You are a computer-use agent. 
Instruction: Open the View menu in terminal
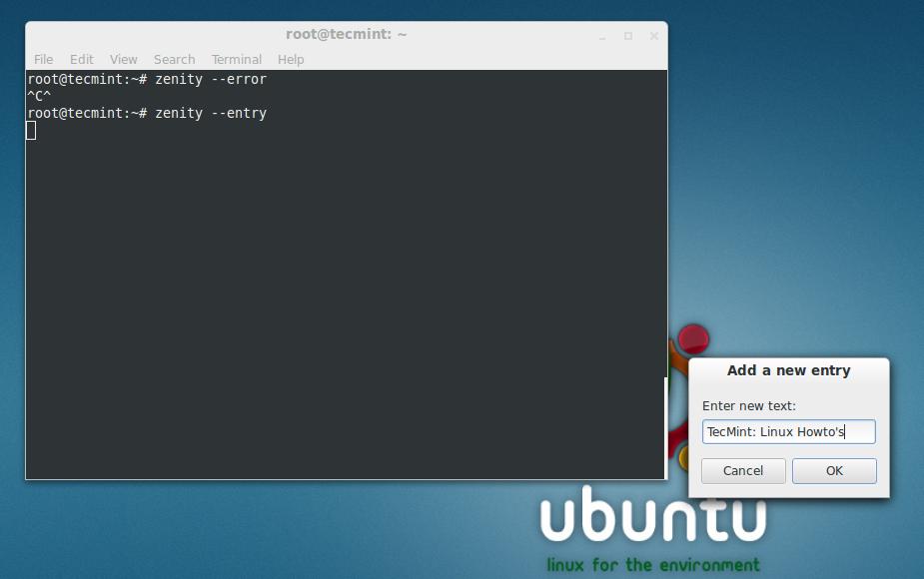123,60
